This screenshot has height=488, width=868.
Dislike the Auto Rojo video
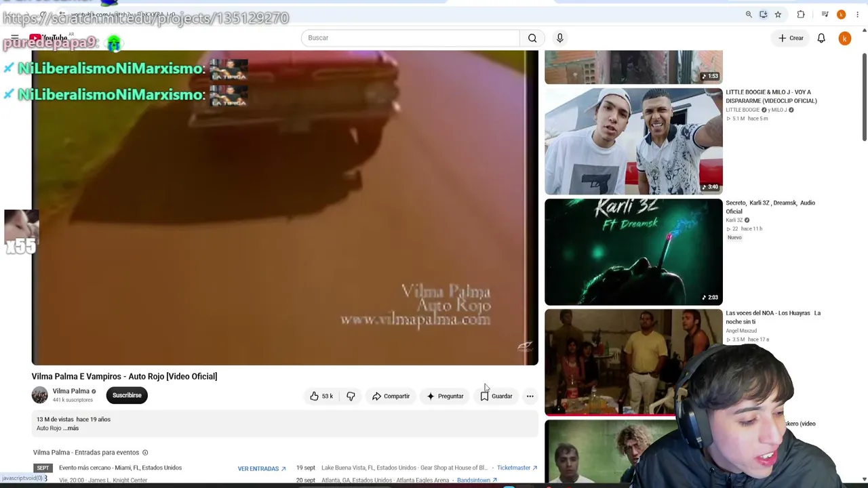click(351, 396)
